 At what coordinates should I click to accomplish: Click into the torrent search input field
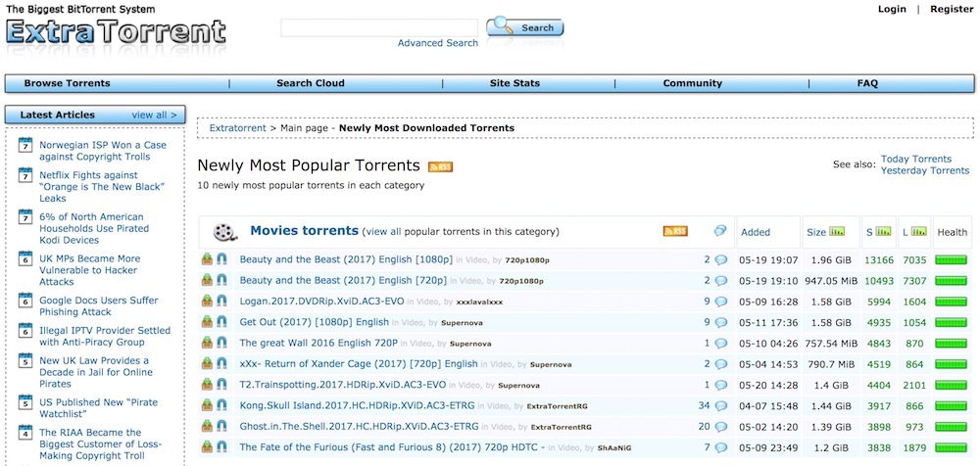[379, 27]
